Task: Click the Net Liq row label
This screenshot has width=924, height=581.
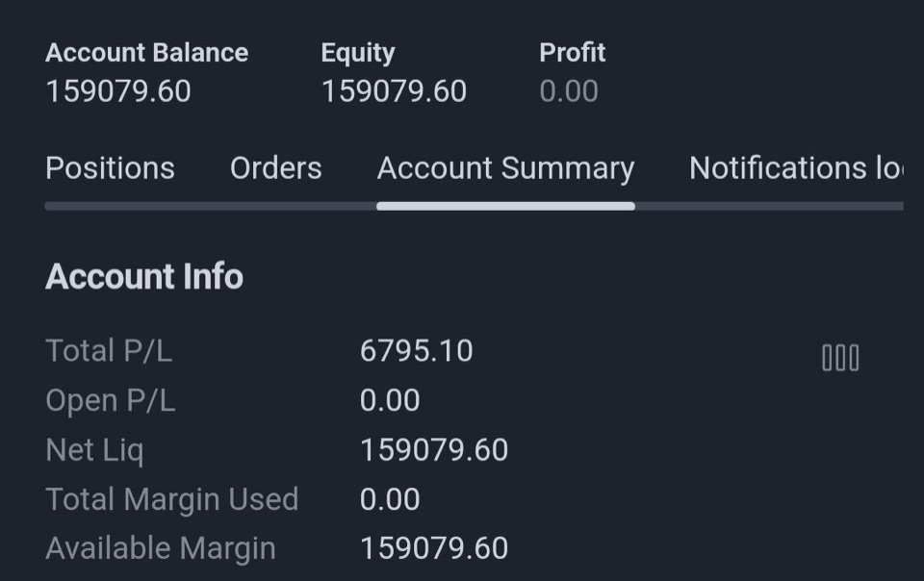Action: pos(94,451)
